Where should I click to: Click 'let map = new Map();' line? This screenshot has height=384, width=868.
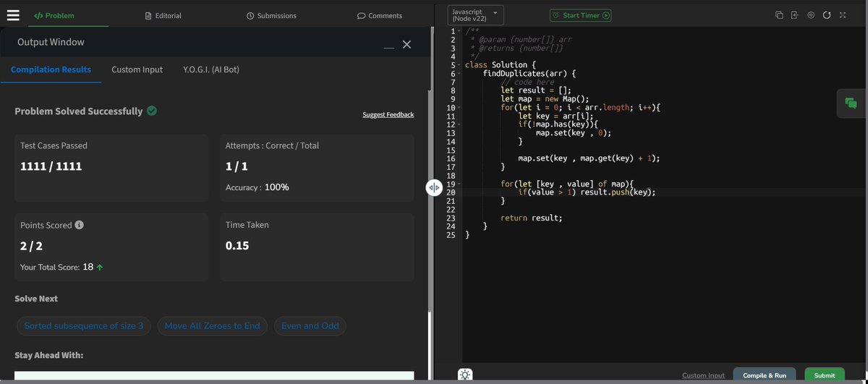(545, 99)
